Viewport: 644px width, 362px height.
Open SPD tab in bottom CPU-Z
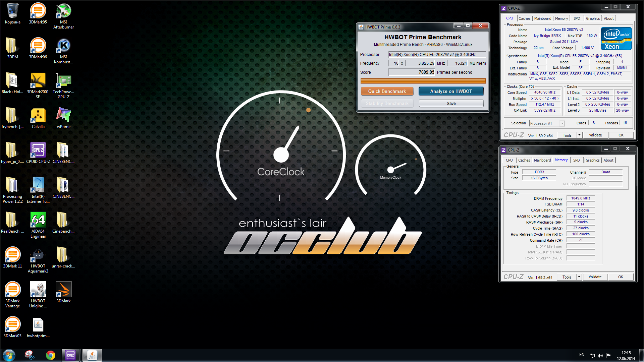pyautogui.click(x=576, y=160)
